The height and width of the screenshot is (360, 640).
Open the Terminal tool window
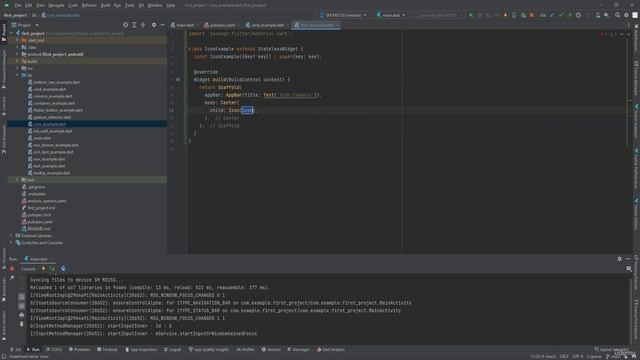pos(107,349)
